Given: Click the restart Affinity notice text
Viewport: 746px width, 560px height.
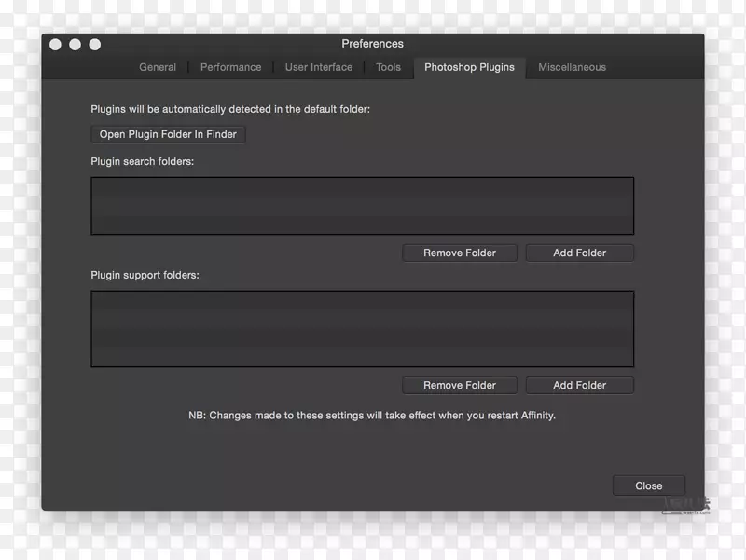Looking at the screenshot, I should point(372,416).
